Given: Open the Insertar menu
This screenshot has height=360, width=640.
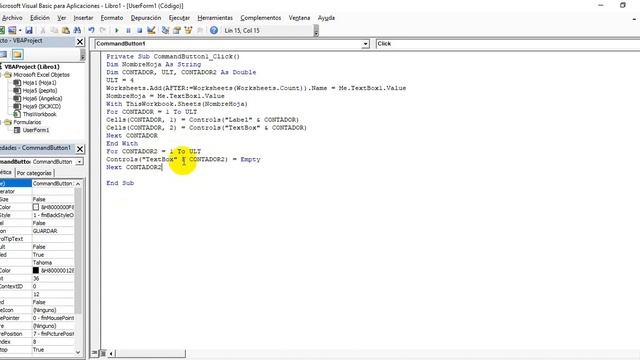Looking at the screenshot, I should pos(83,18).
